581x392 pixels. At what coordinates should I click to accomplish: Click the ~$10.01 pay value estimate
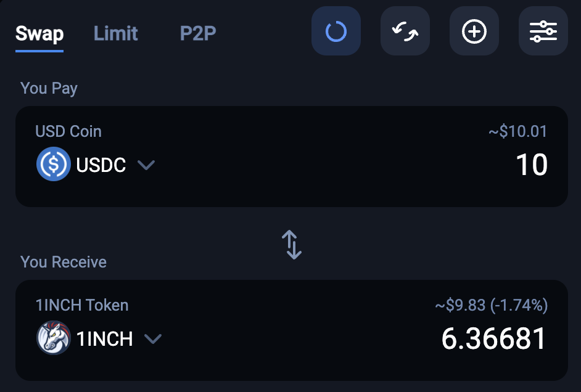point(517,131)
